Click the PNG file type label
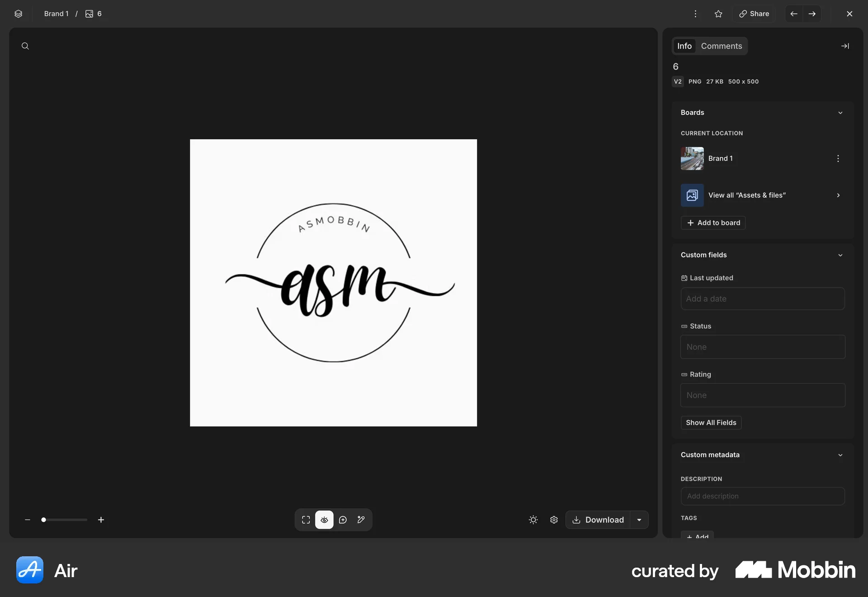 click(x=695, y=81)
